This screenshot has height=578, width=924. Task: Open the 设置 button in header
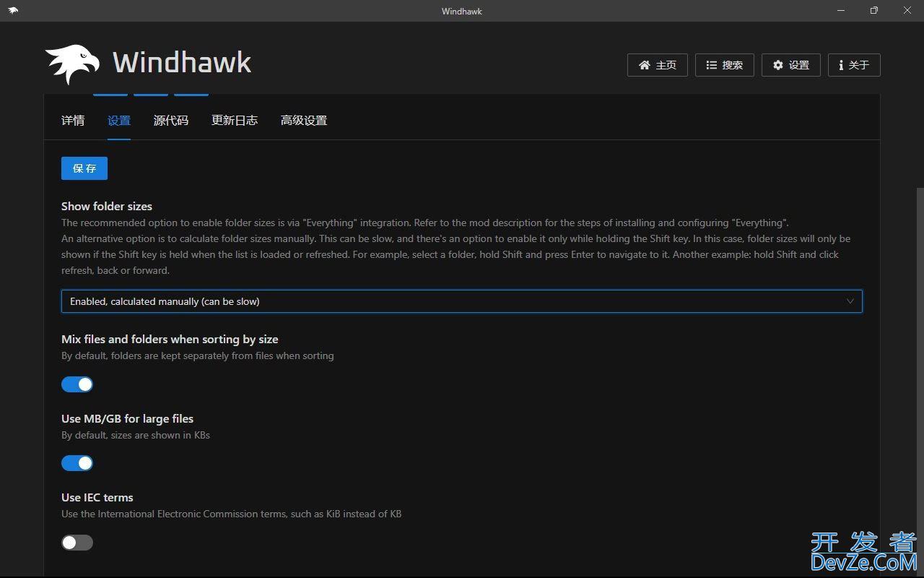click(790, 65)
